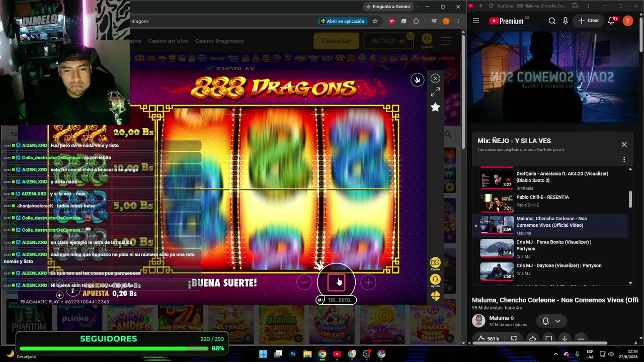
Task: Open the Chrome extensions puzzle icon in casino window
Action: click(416, 21)
